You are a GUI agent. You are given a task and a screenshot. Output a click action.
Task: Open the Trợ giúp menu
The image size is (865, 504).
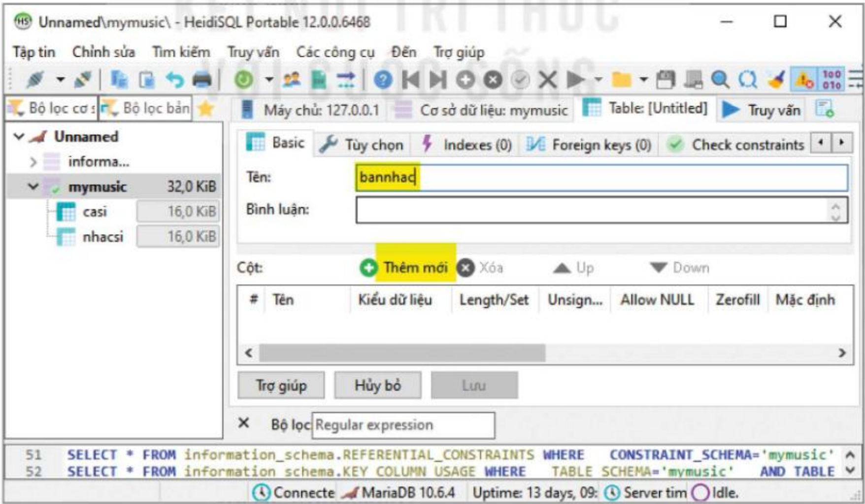tap(459, 52)
